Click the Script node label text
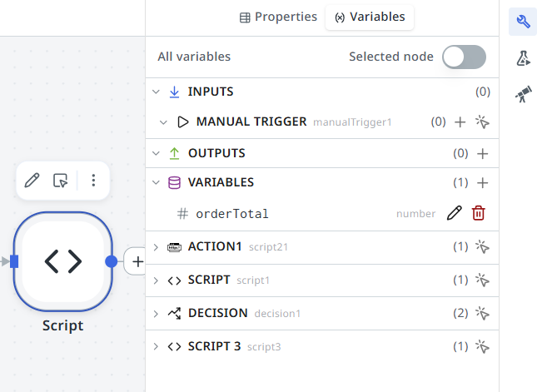 63,326
